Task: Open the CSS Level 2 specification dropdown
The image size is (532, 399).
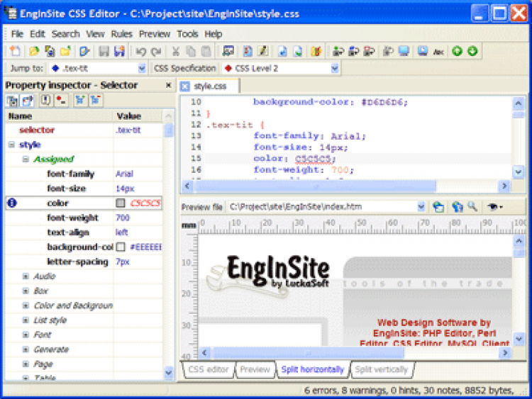Action: [x=335, y=69]
